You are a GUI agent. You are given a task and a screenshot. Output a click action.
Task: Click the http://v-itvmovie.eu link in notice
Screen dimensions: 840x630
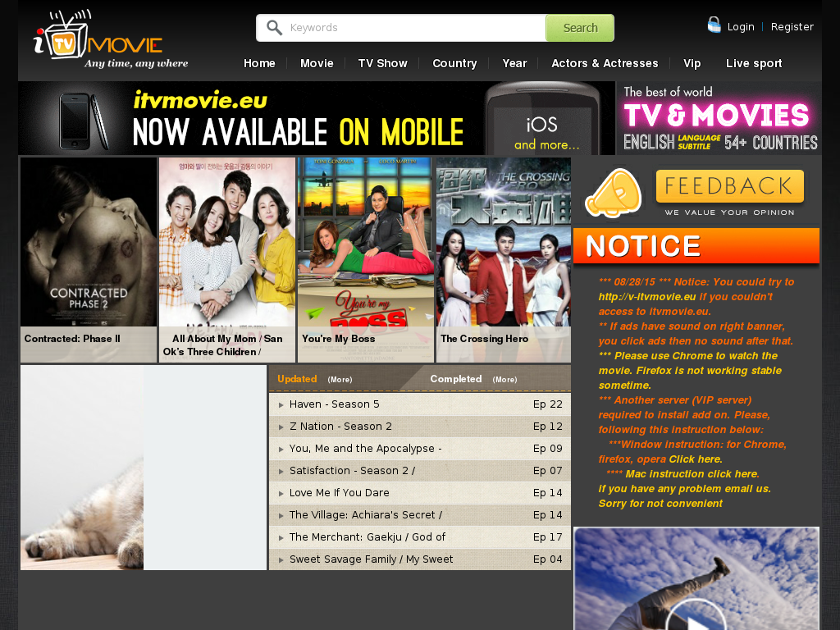point(647,297)
